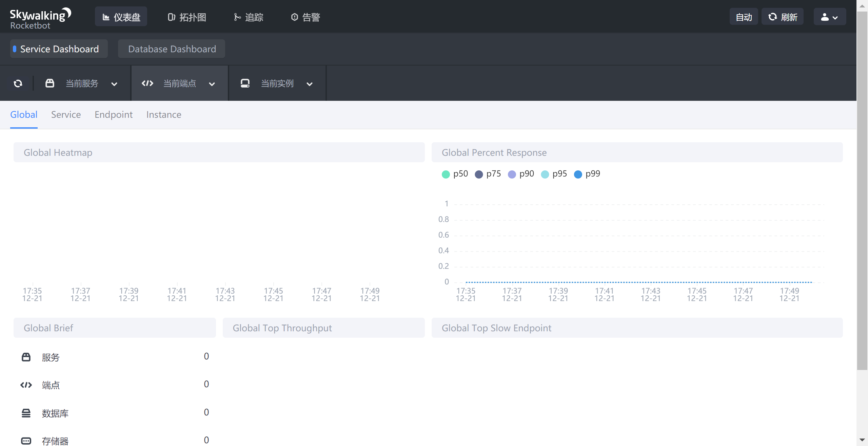Toggle the p99 legend series
This screenshot has height=446, width=868.
pyautogui.click(x=587, y=174)
